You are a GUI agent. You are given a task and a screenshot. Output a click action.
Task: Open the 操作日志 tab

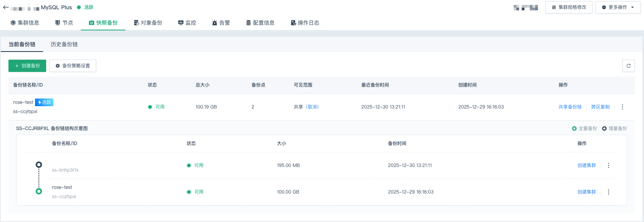pyautogui.click(x=305, y=23)
